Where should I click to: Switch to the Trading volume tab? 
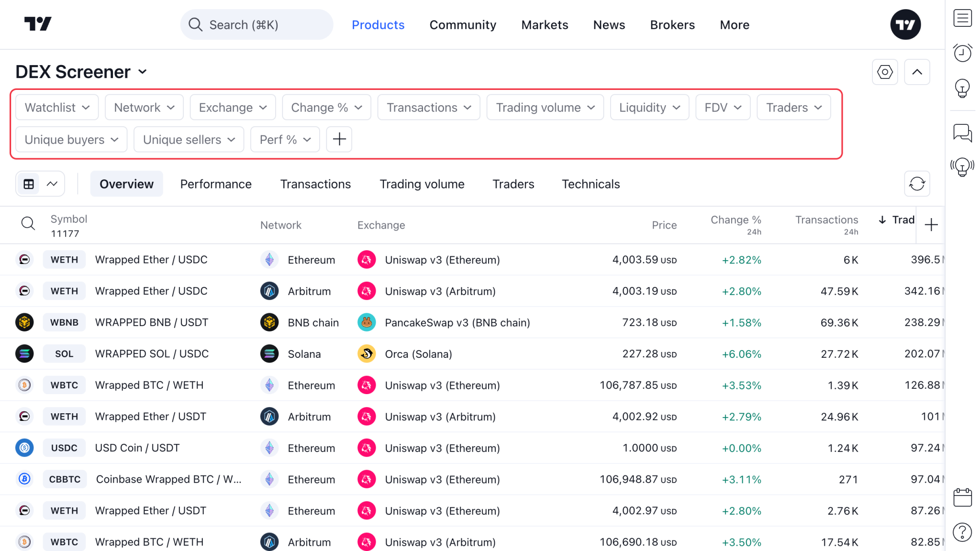(422, 184)
